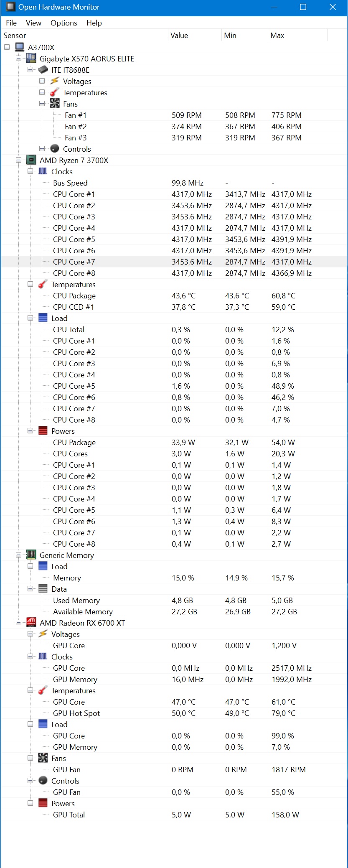Click the ITE IT8688E chip icon

pyautogui.click(x=43, y=70)
